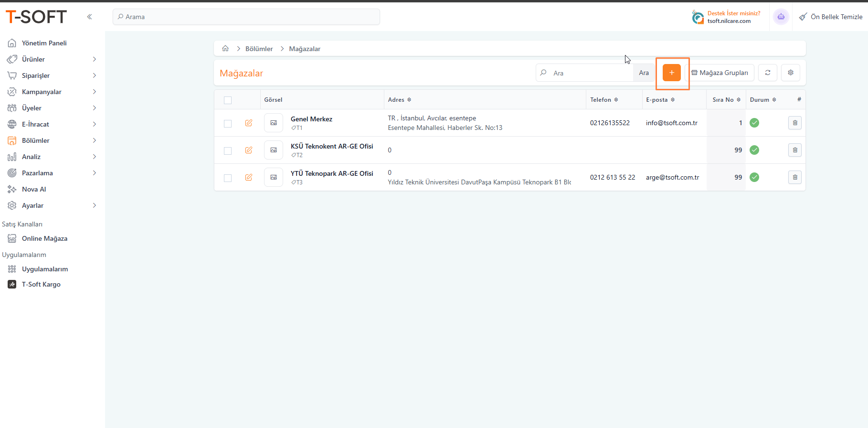Click the Genel Merkez store name
Image resolution: width=868 pixels, height=428 pixels.
coord(311,119)
